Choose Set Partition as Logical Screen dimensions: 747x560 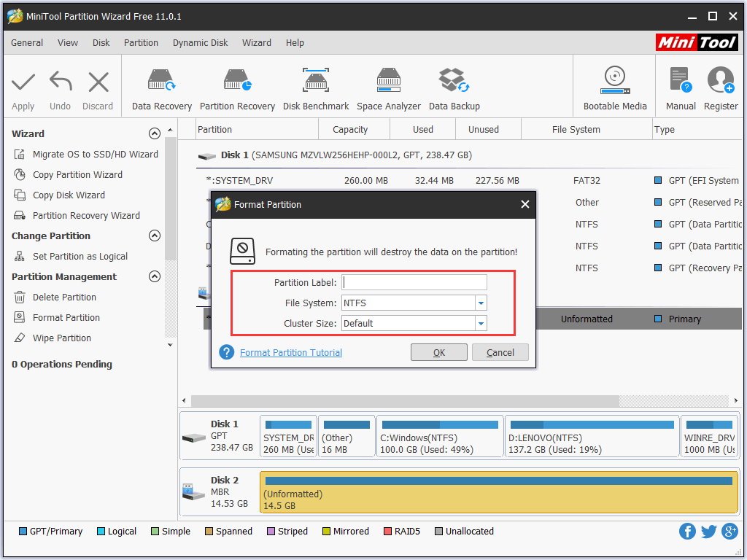(x=71, y=256)
